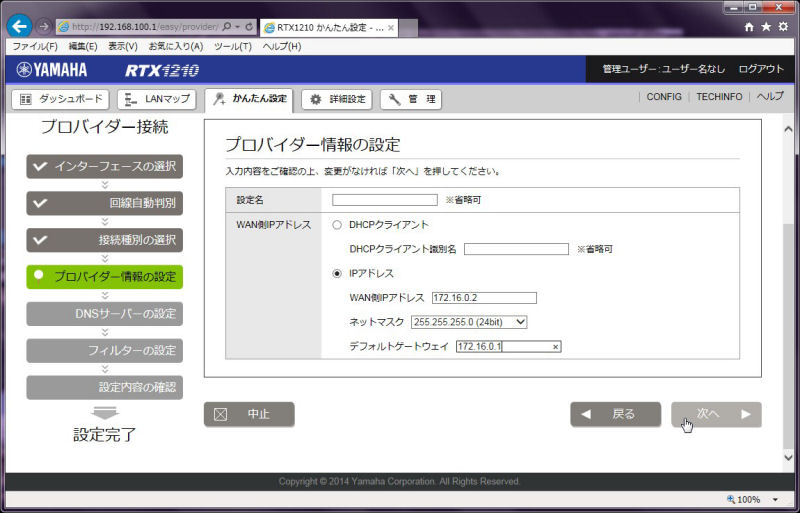Viewport: 800px width, 513px height.
Task: Open the 100% zoom level dropdown arrow
Action: point(776,500)
